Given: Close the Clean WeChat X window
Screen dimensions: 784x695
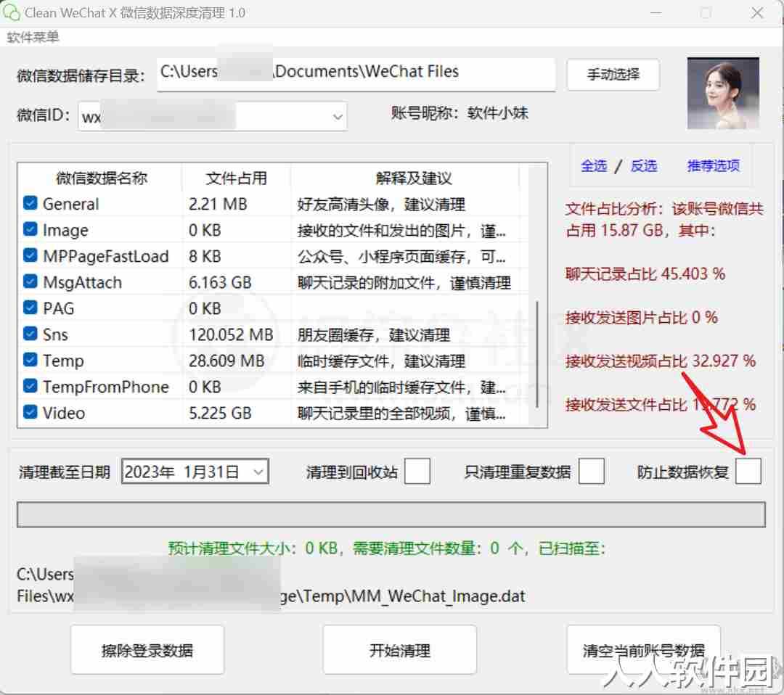Looking at the screenshot, I should [757, 12].
